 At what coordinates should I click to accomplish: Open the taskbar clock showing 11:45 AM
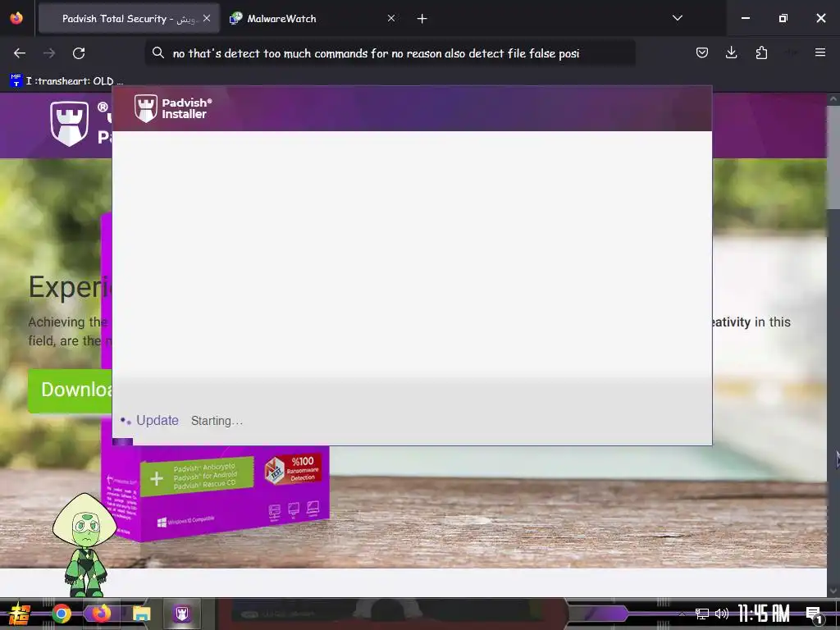point(764,614)
